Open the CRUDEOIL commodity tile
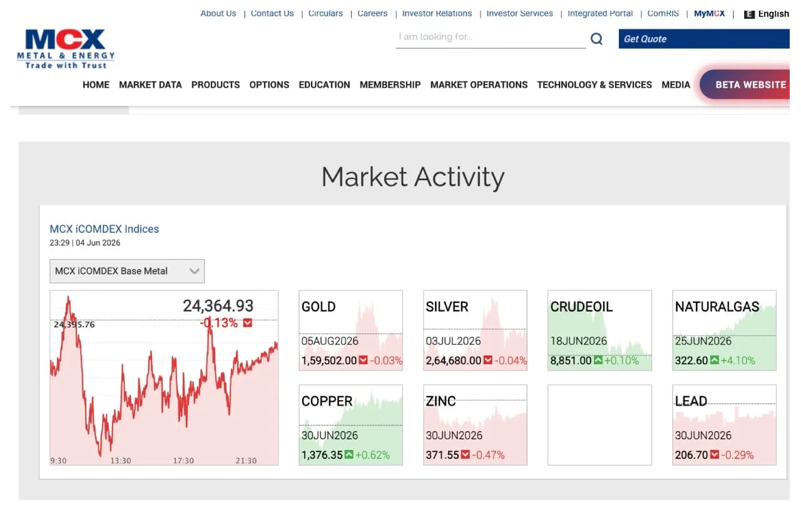This screenshot has width=801, height=532. click(x=599, y=330)
